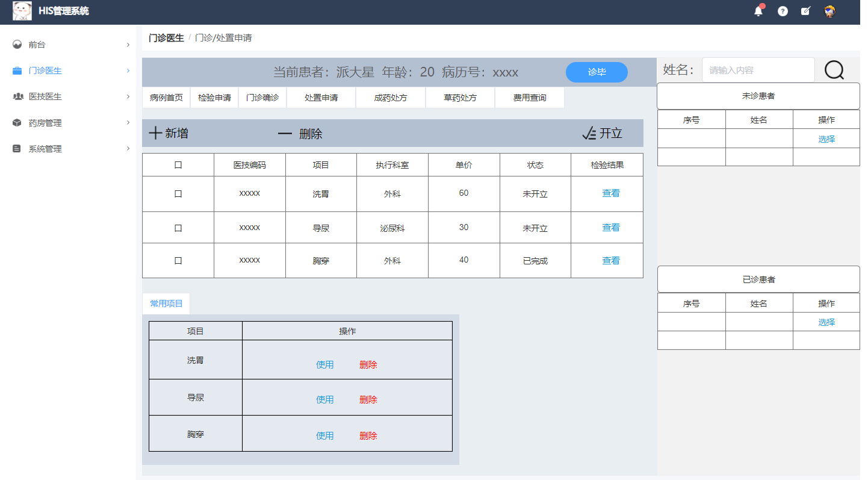This screenshot has height=480, width=868.
Task: Click the 执行科室 column header
Action: coord(392,165)
